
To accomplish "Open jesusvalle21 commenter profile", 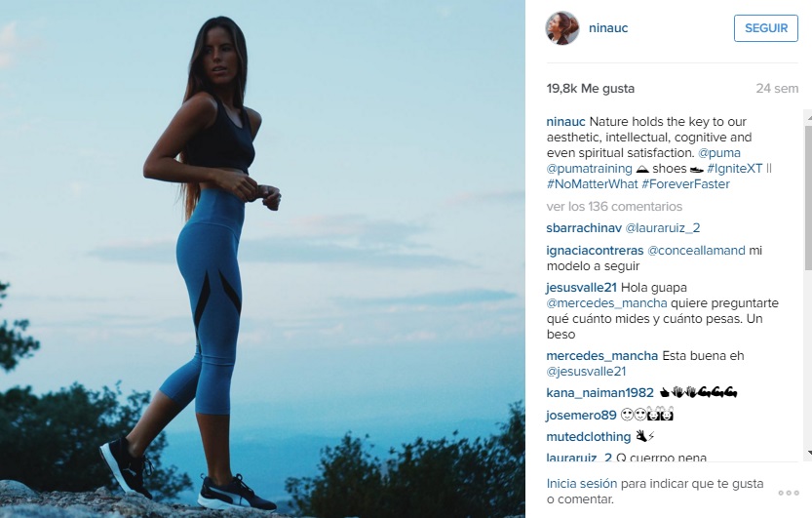I will [x=582, y=288].
